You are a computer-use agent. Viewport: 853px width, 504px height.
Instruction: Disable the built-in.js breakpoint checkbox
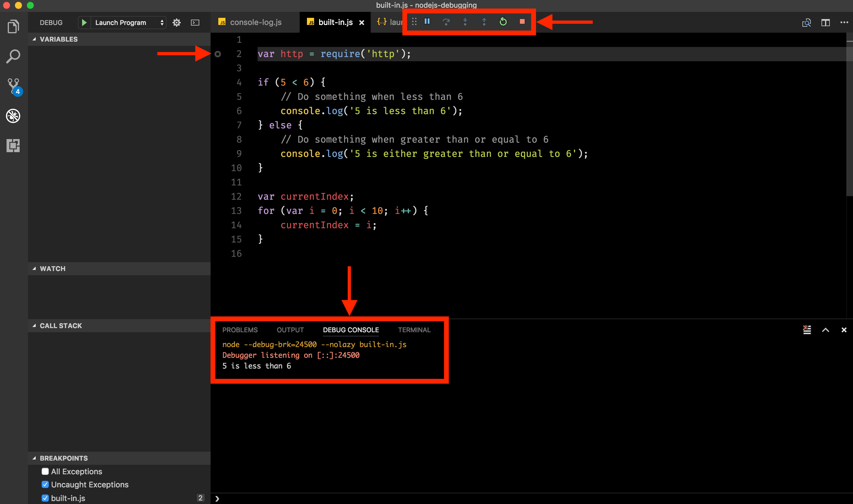(45, 498)
